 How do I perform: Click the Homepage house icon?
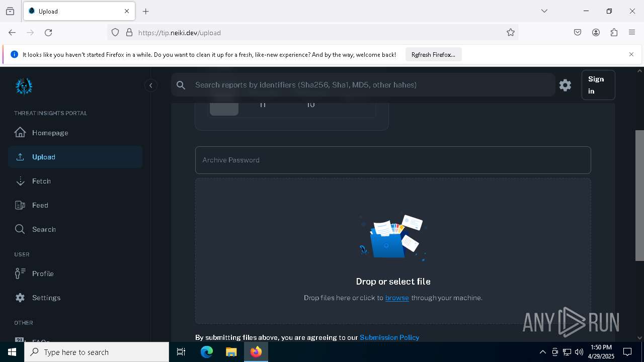(x=20, y=132)
